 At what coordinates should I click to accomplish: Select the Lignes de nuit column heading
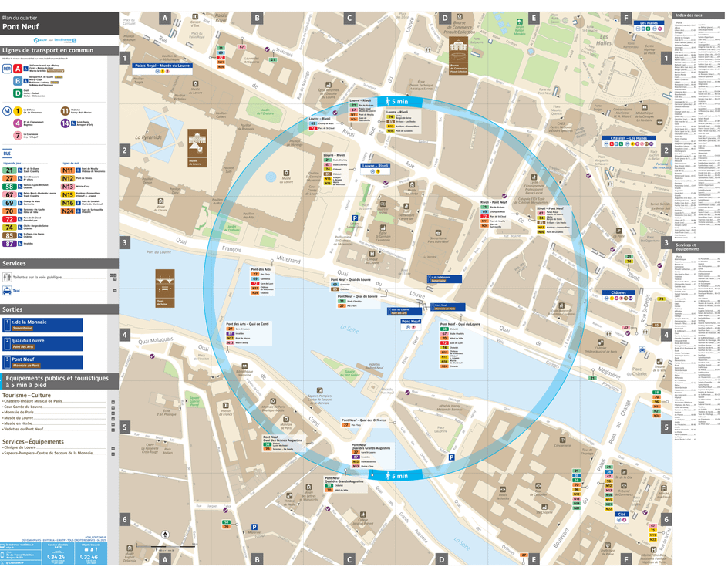pos(70,164)
